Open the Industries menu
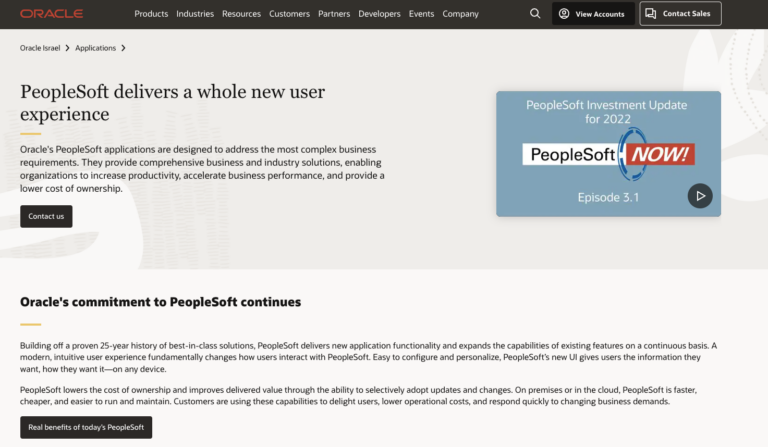Image resolution: width=768 pixels, height=447 pixels. [x=195, y=14]
